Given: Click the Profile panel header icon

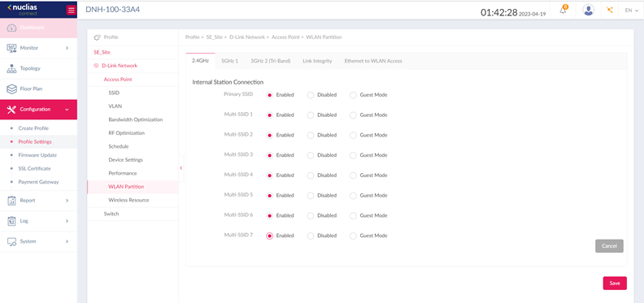Looking at the screenshot, I should (98, 37).
